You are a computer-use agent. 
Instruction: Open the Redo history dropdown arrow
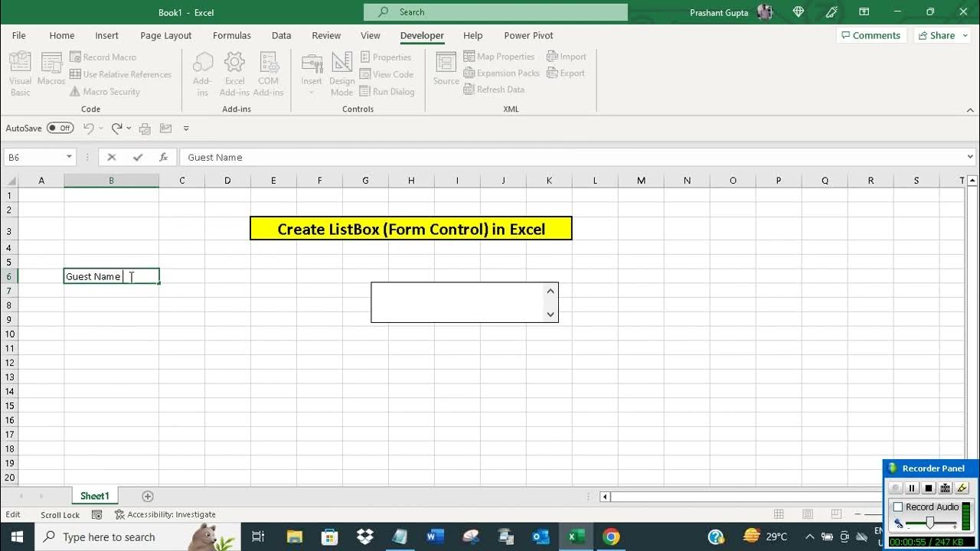tap(129, 129)
